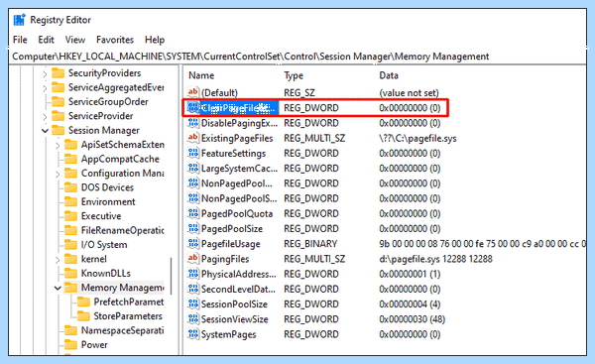Click the Session Manager folder icon
595x364 pixels.
[x=59, y=130]
